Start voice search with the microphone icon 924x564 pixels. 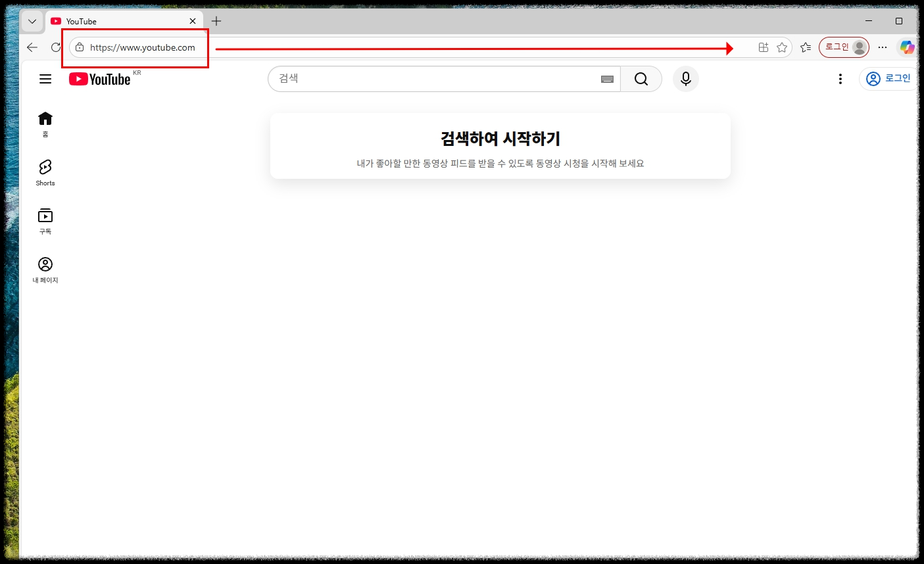coord(685,78)
